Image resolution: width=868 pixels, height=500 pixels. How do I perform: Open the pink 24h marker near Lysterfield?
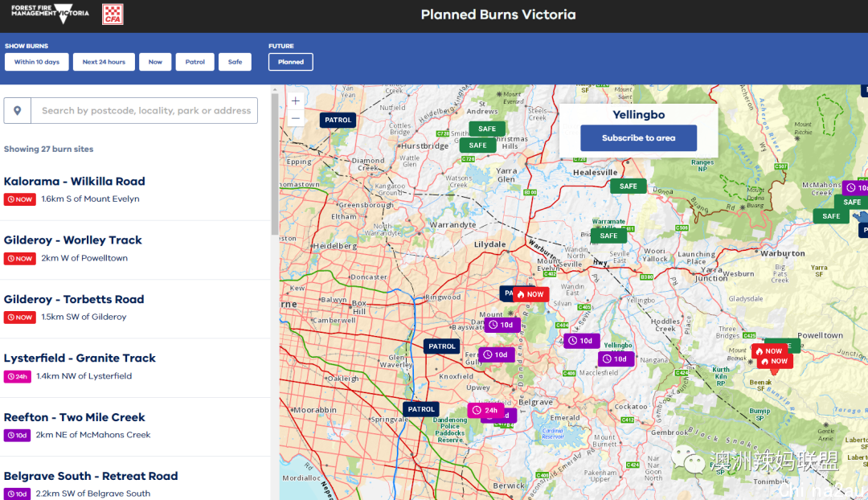coord(485,411)
